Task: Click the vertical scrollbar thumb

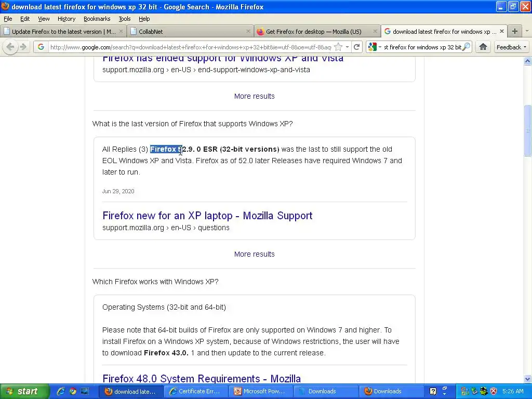Action: coord(527,130)
